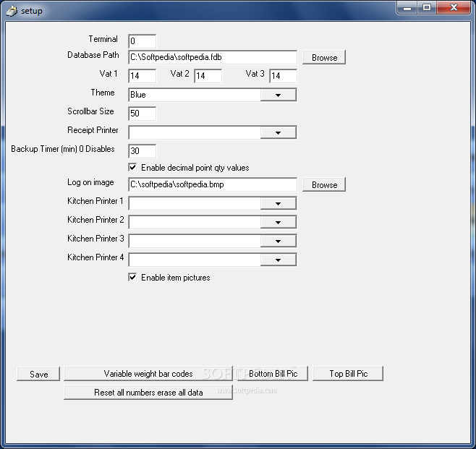The width and height of the screenshot is (476, 449).
Task: Open the Receipt Printer dropdown
Action: point(278,132)
